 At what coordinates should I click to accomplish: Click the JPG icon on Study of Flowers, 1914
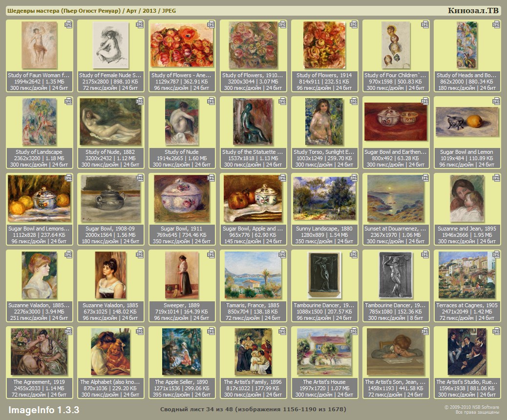pyautogui.click(x=354, y=25)
